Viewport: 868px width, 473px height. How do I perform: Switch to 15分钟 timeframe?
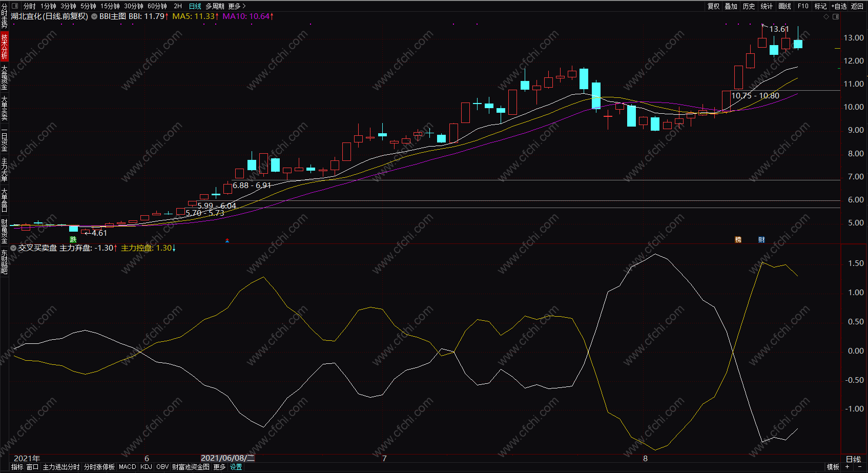[110, 6]
